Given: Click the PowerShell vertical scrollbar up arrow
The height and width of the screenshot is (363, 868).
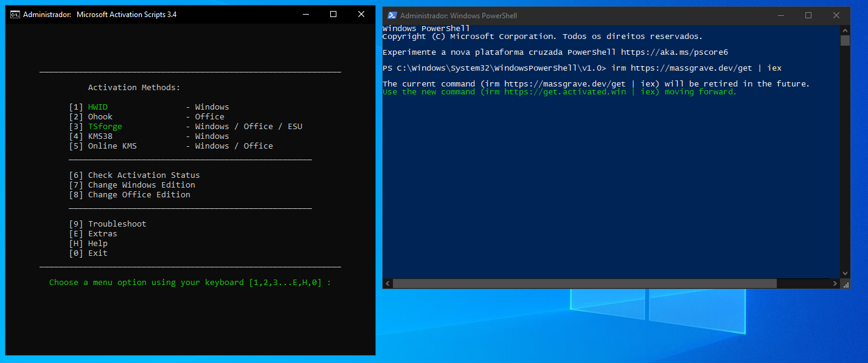Looking at the screenshot, I should 845,30.
